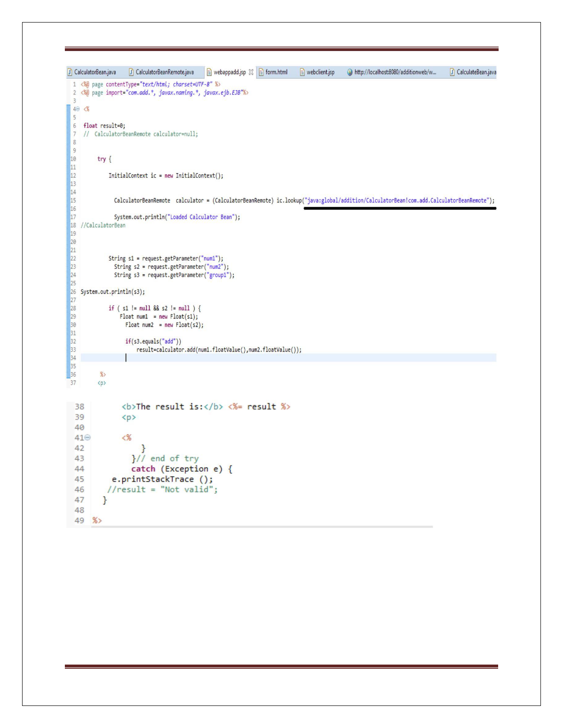
Task: Click the 'String s3 = request.getParameter("group1")' line
Action: coord(174,275)
